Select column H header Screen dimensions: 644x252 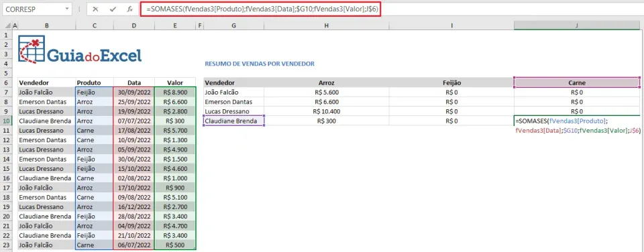coord(327,26)
